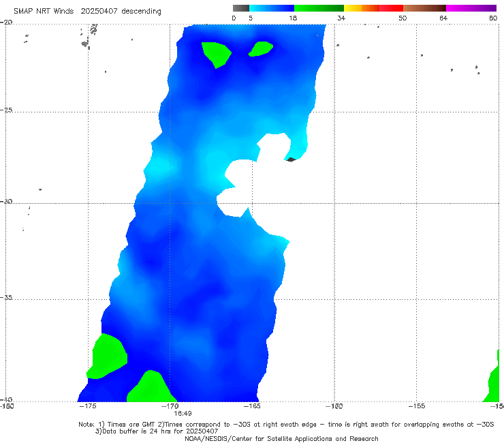Click the cyan-blue segment of the color bar

272,8
